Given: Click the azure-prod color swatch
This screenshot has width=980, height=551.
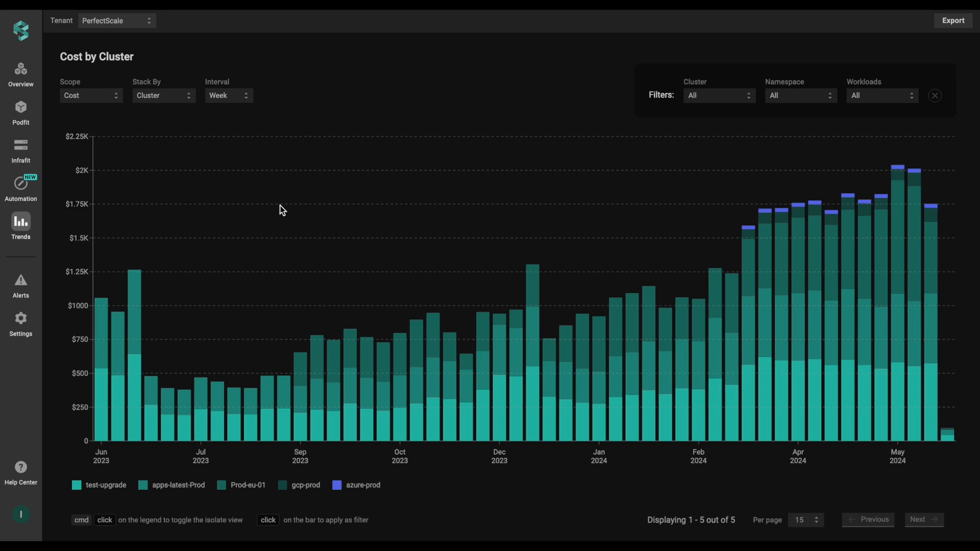Looking at the screenshot, I should point(337,485).
